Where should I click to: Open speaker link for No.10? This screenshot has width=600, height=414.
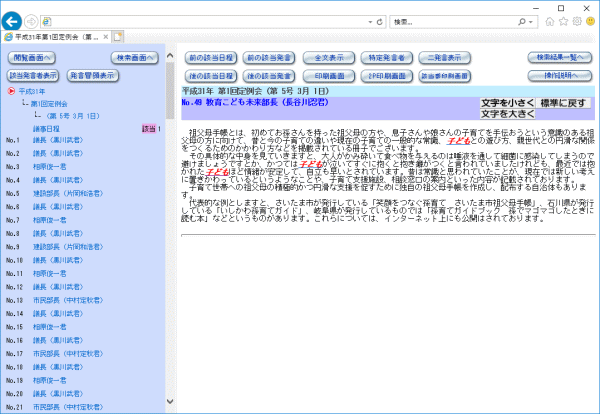(58, 261)
